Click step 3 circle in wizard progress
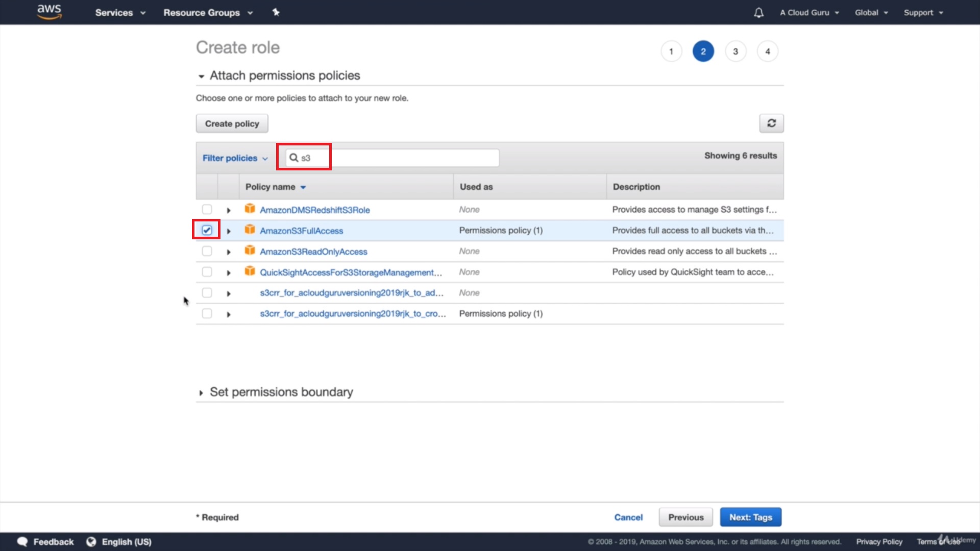This screenshot has height=551, width=980. (x=735, y=52)
